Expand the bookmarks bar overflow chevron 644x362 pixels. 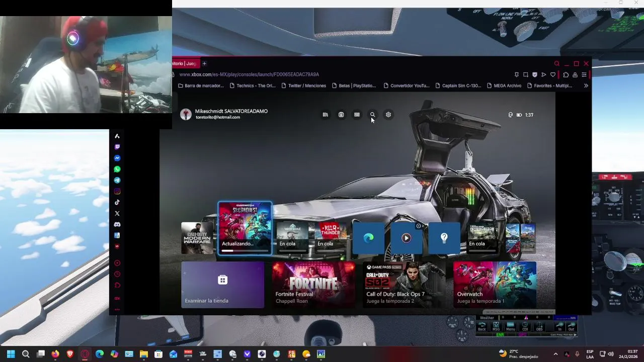point(586,85)
